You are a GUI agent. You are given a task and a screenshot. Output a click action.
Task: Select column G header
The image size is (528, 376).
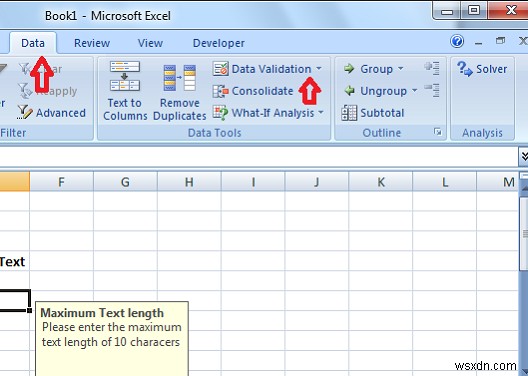[125, 182]
